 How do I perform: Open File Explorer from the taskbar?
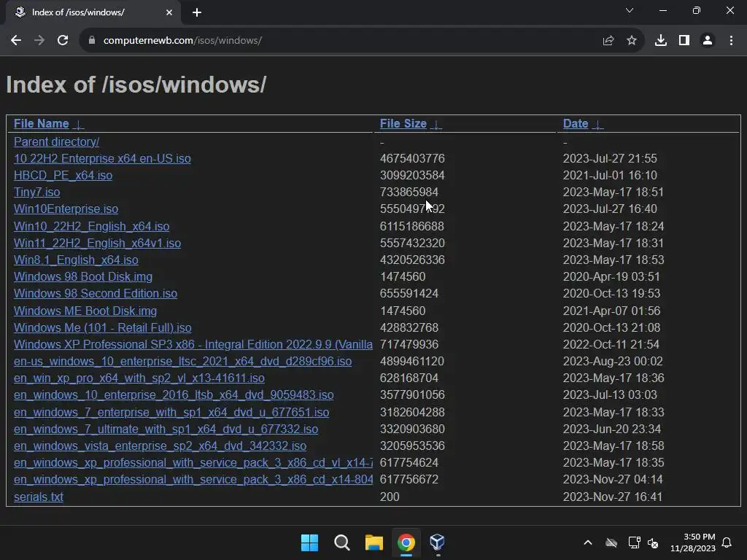click(374, 542)
